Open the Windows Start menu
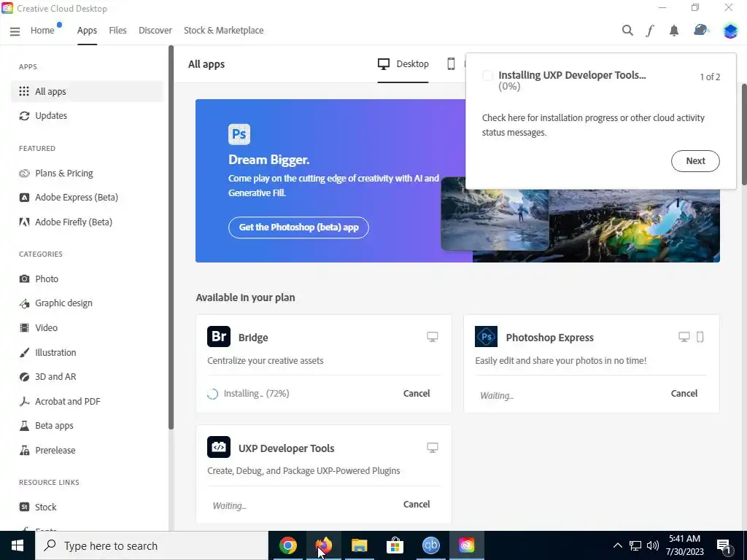Screen dimensions: 747x560 [18, 545]
